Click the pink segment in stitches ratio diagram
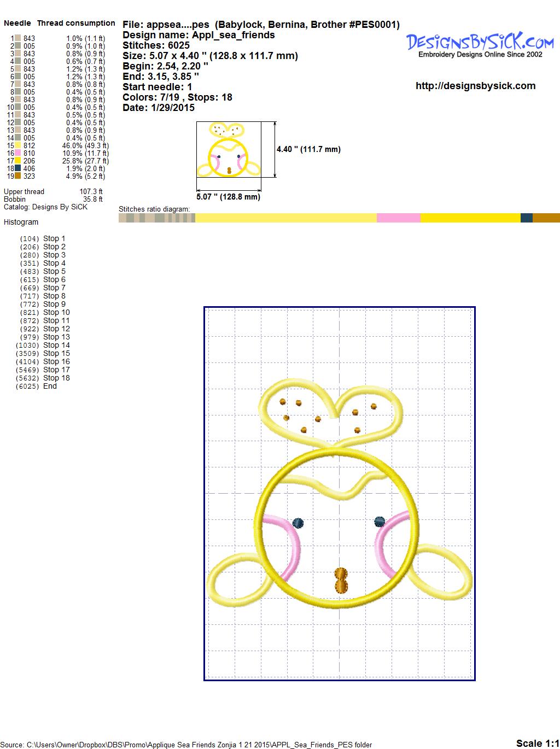The image size is (560, 749). pos(398,218)
